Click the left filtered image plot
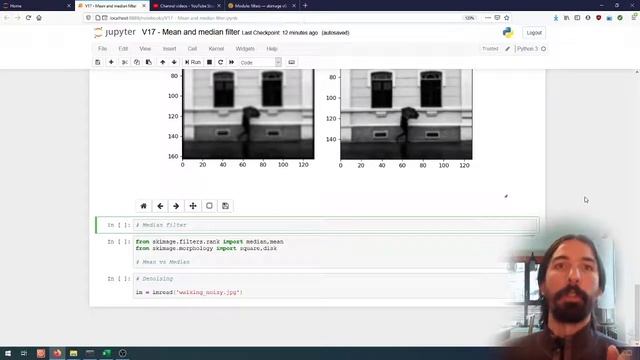Image resolution: width=640 pixels, height=360 pixels. pos(248,114)
